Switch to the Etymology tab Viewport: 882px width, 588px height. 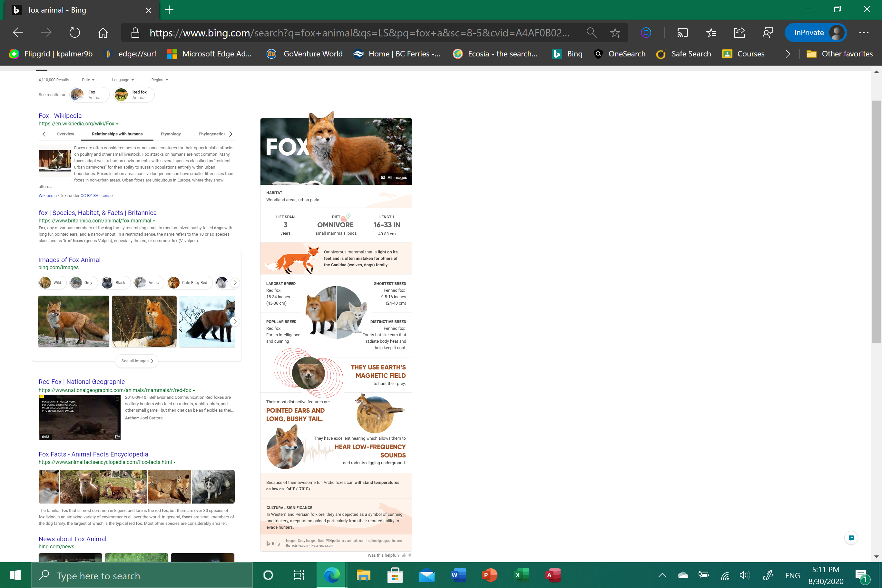pos(171,134)
